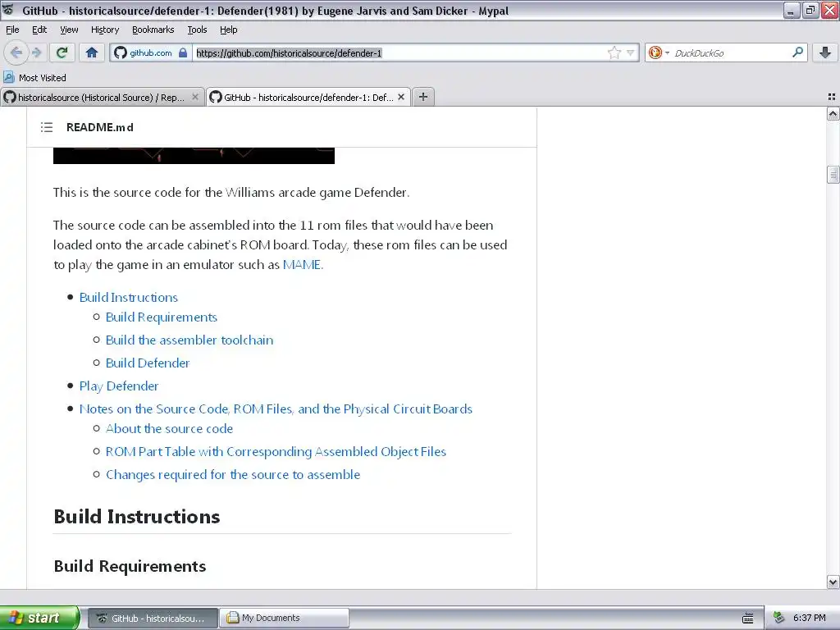Open My Documents taskbar window

pyautogui.click(x=284, y=619)
